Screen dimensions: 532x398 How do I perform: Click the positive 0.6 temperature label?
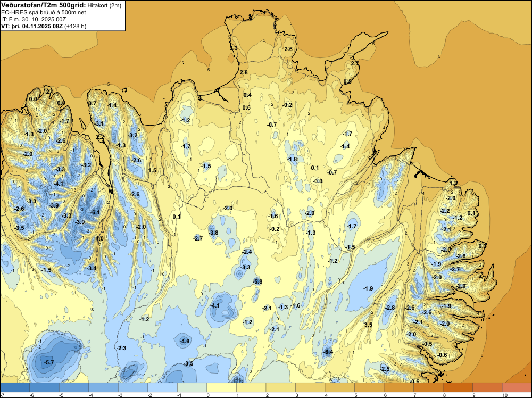(246, 107)
